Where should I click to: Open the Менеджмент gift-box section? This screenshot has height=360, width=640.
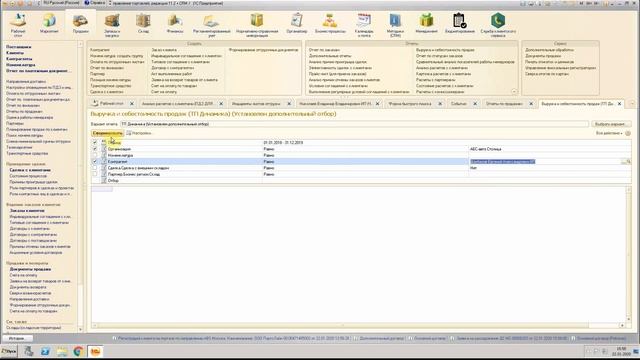point(427,23)
